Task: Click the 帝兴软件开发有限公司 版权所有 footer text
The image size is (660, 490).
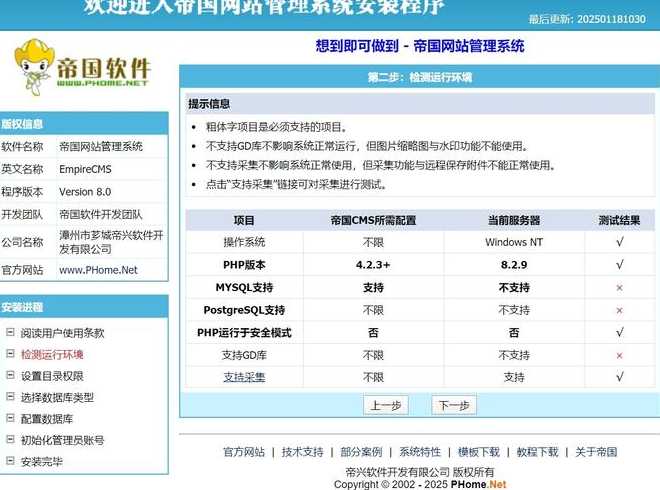Action: tap(420, 472)
